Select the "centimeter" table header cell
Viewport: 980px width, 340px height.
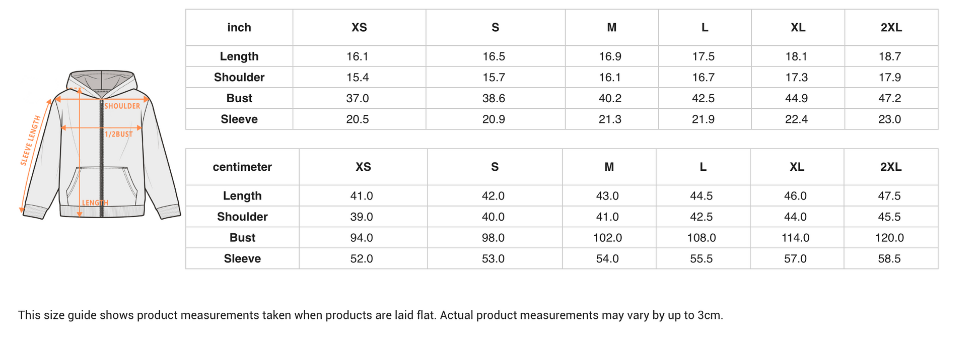point(242,167)
